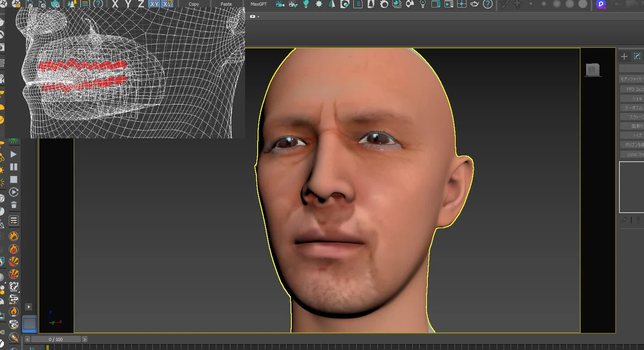Click the trash can delete icon
The height and width of the screenshot is (350, 644).
point(14,205)
